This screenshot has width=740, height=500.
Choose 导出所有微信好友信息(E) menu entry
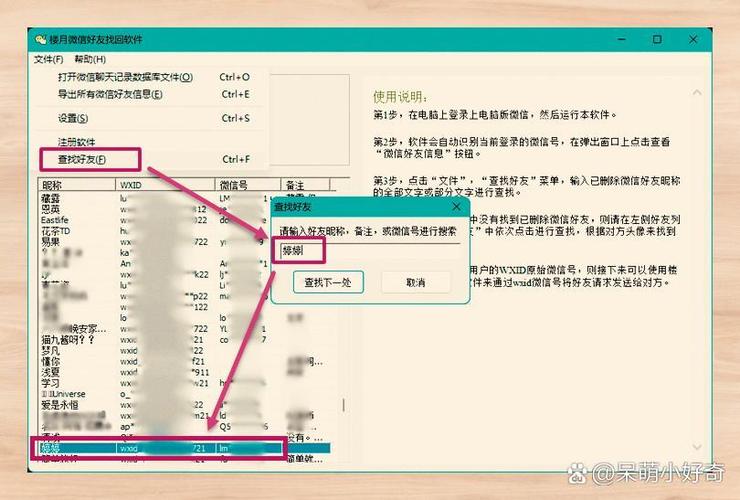click(x=153, y=94)
